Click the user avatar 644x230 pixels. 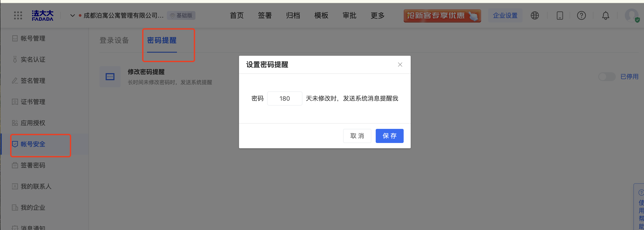point(632,15)
